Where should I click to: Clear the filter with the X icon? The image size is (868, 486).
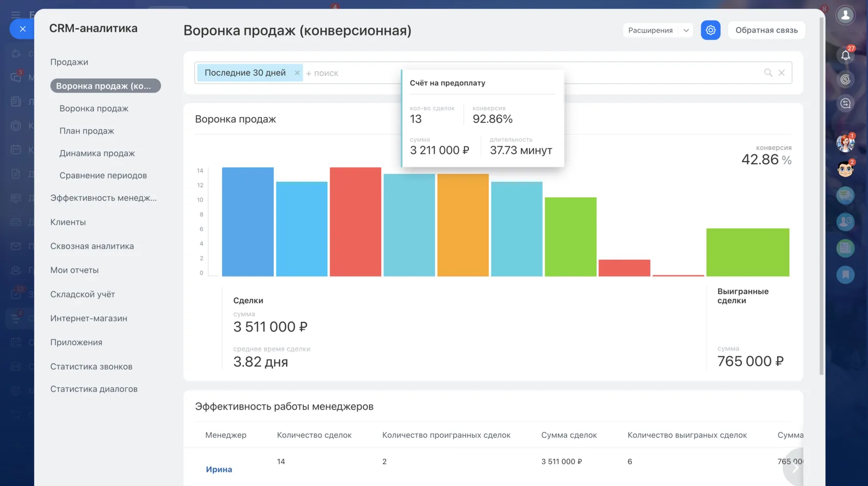click(x=782, y=73)
